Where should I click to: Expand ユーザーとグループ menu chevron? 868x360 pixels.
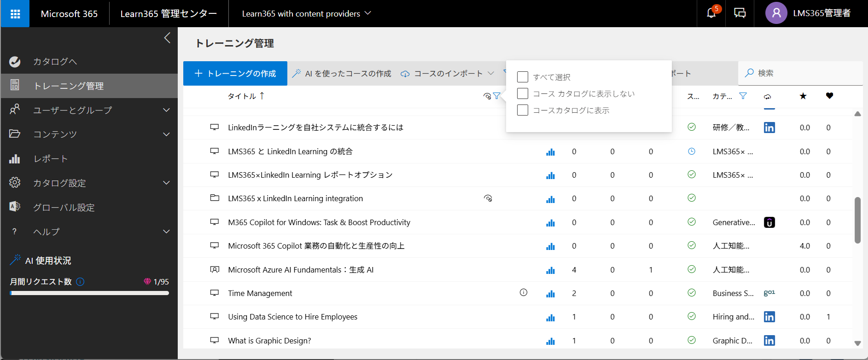(167, 110)
